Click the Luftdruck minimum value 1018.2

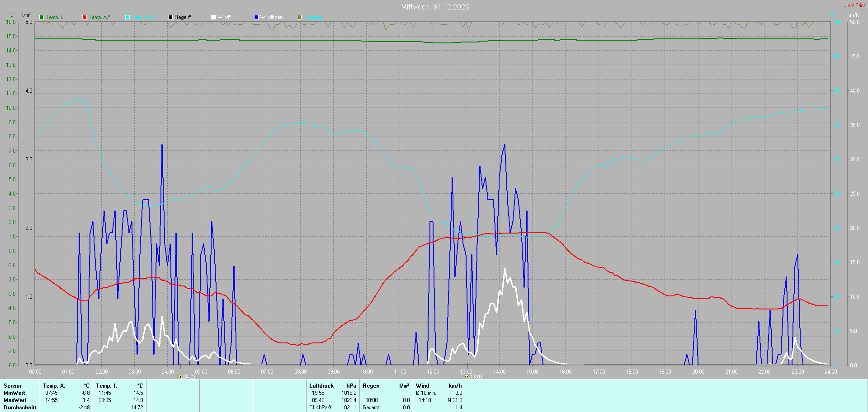(349, 393)
